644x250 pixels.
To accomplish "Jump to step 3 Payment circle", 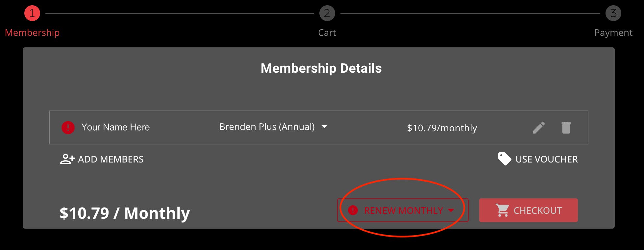I will (x=613, y=13).
